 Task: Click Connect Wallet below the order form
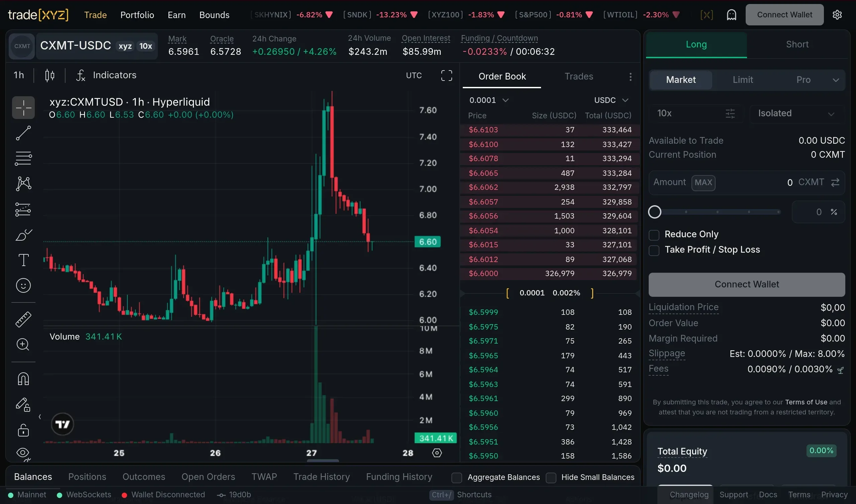tap(747, 285)
